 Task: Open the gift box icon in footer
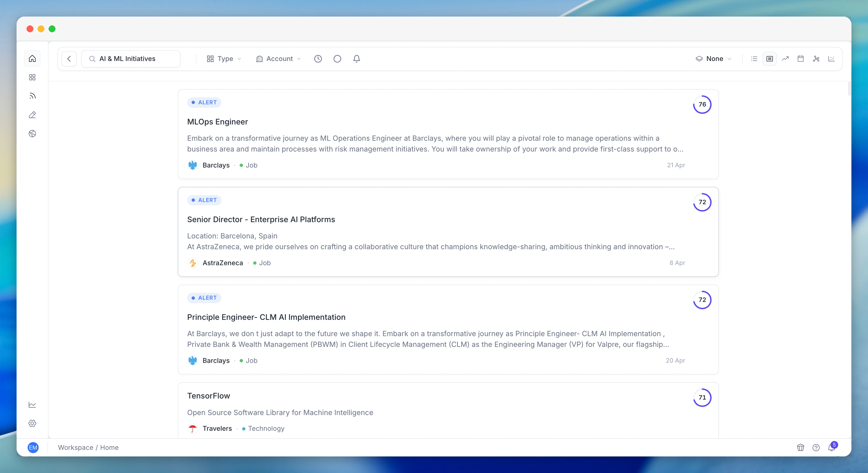(801, 447)
